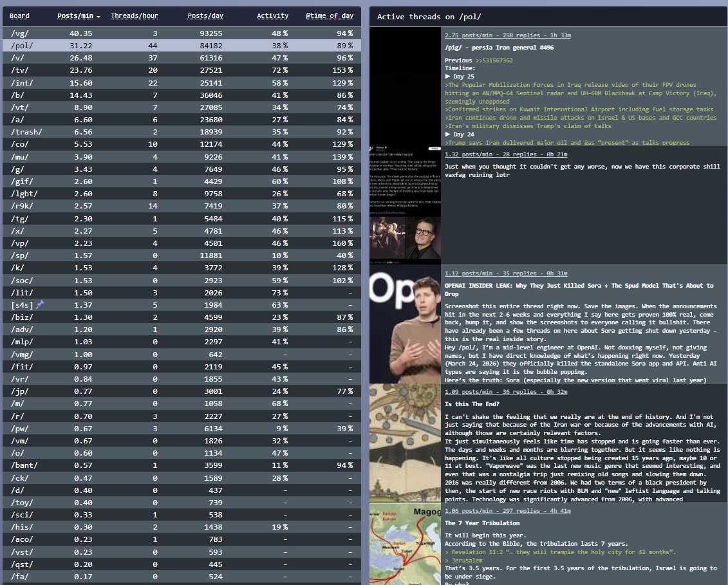This screenshot has height=585, width=728.
Task: Select the /bant/ board row
Action: (x=182, y=465)
